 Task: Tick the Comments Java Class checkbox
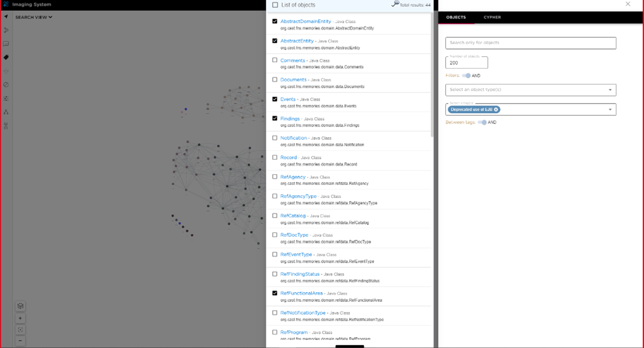[x=275, y=60]
